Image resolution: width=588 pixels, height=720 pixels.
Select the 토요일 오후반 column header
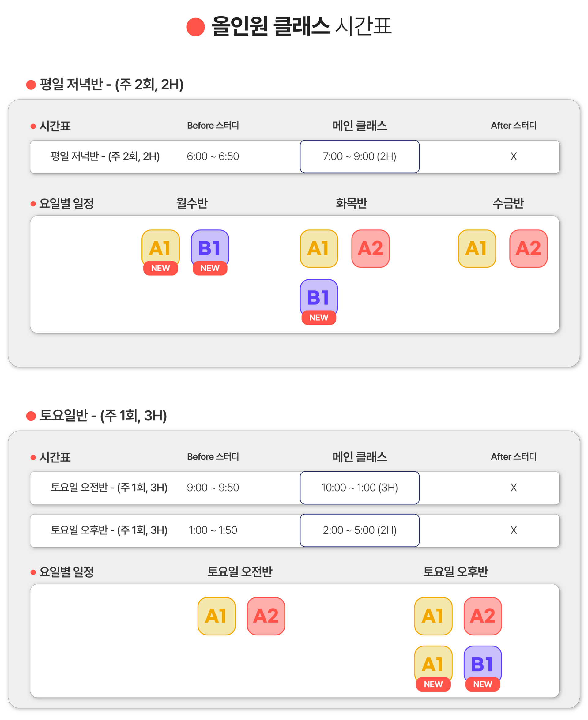[455, 572]
